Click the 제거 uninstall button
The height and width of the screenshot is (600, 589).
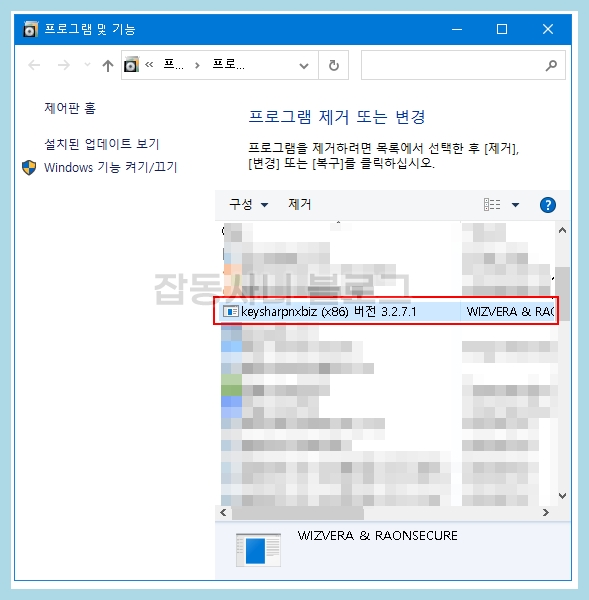(300, 204)
